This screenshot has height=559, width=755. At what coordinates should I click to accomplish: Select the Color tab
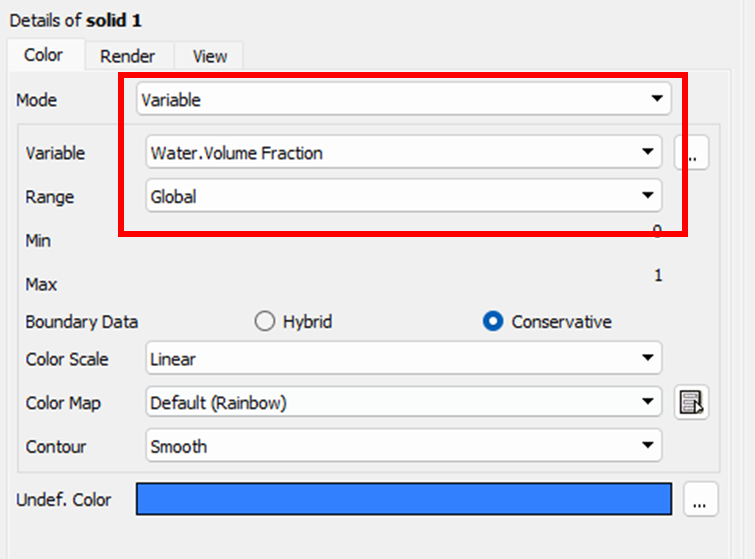[x=44, y=55]
